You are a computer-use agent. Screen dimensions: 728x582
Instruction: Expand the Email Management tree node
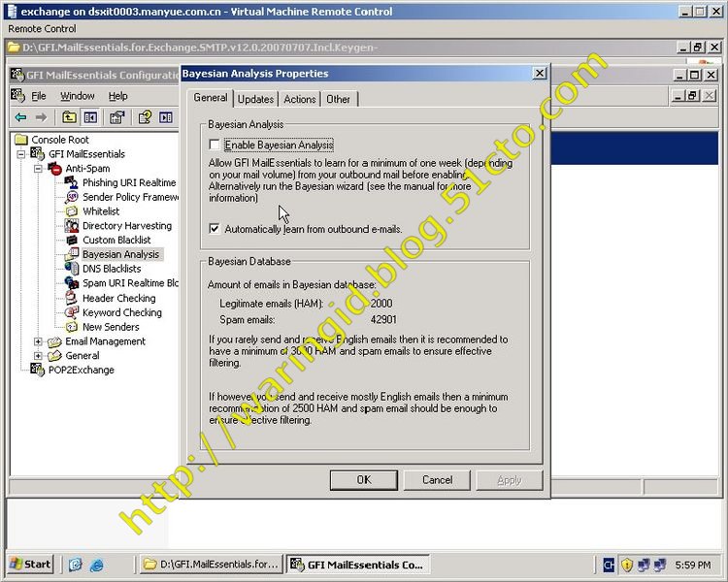point(39,341)
